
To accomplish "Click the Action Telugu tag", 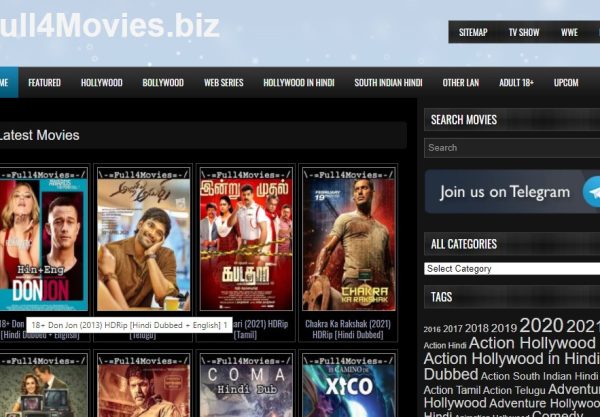I will click(514, 390).
